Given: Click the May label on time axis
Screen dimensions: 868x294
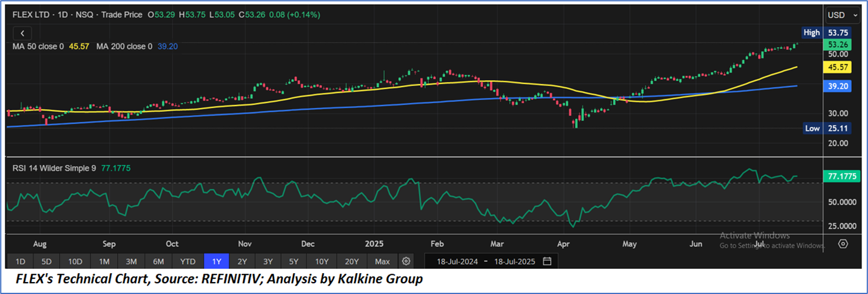Looking at the screenshot, I should coord(630,244).
